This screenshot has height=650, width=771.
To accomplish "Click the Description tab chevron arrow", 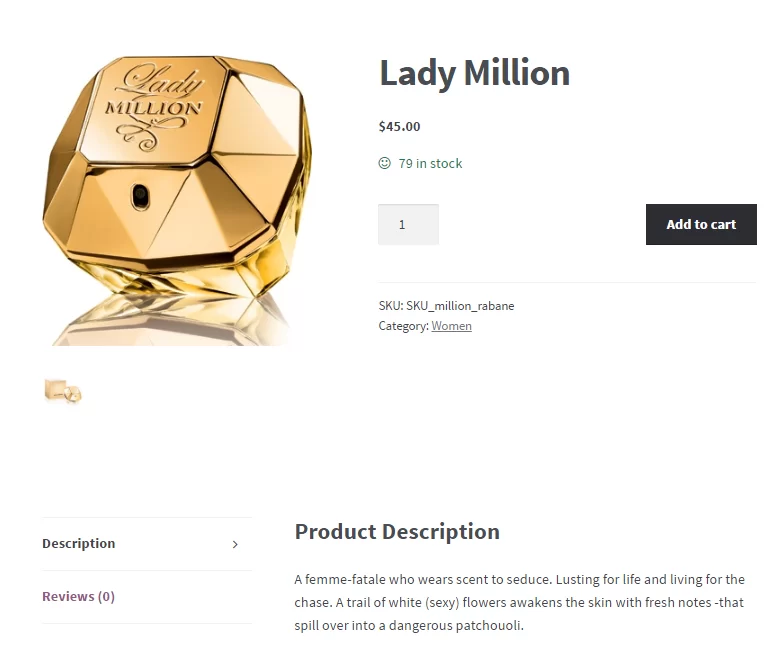I will [x=235, y=545].
